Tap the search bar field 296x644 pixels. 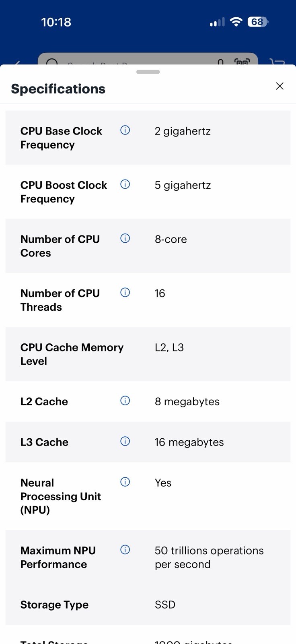(148, 59)
